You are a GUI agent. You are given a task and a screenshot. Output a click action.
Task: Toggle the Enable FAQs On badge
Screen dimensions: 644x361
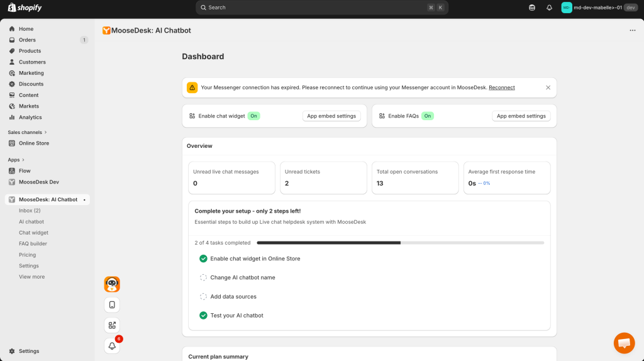(427, 116)
